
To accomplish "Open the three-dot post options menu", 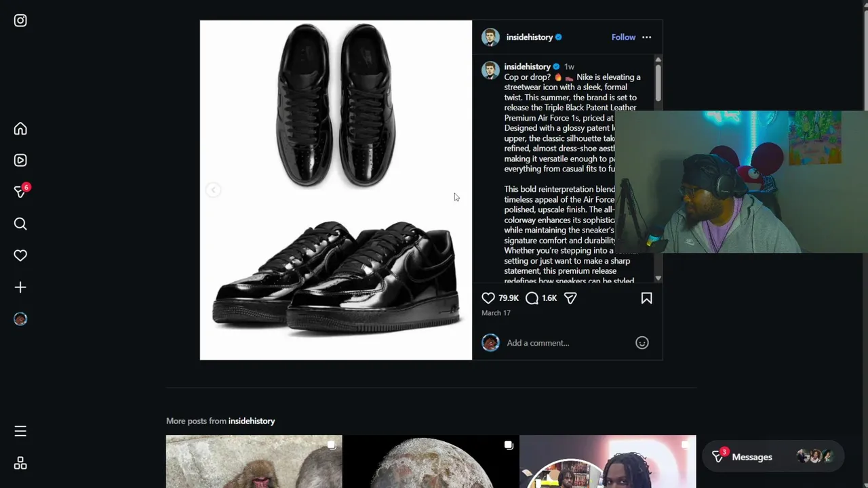I will [x=646, y=37].
